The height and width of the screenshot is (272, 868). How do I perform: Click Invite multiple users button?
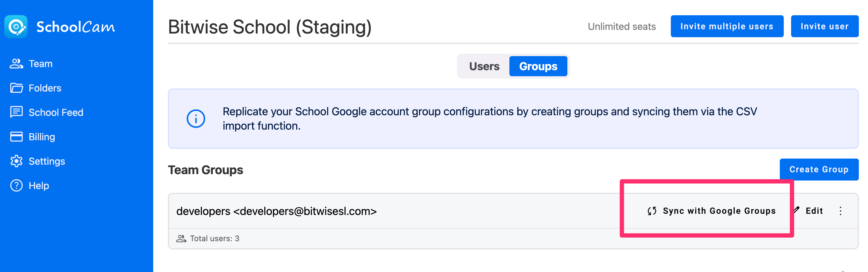pyautogui.click(x=727, y=26)
